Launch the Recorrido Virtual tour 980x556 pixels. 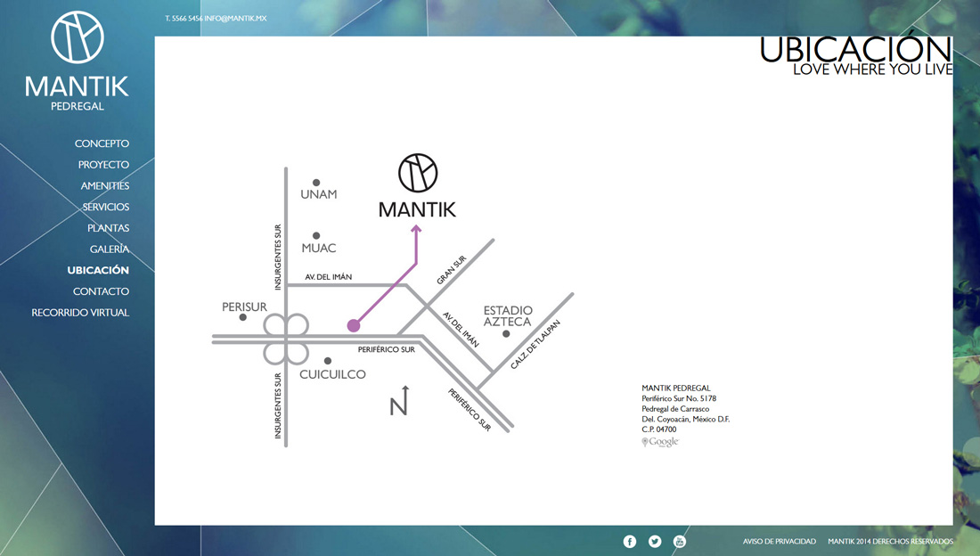point(80,313)
